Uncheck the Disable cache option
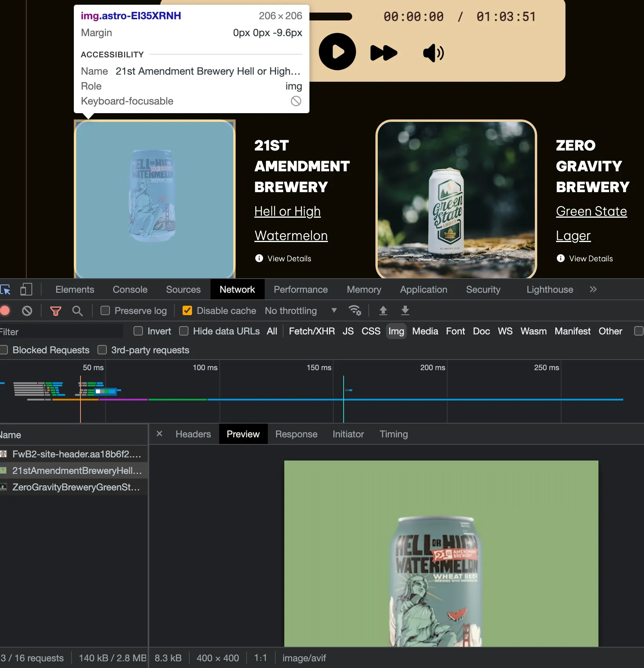The image size is (644, 668). tap(187, 310)
